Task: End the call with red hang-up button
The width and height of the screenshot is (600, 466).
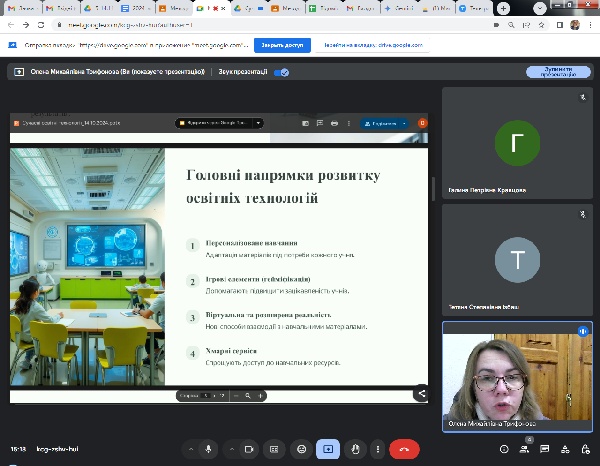Action: click(x=404, y=450)
